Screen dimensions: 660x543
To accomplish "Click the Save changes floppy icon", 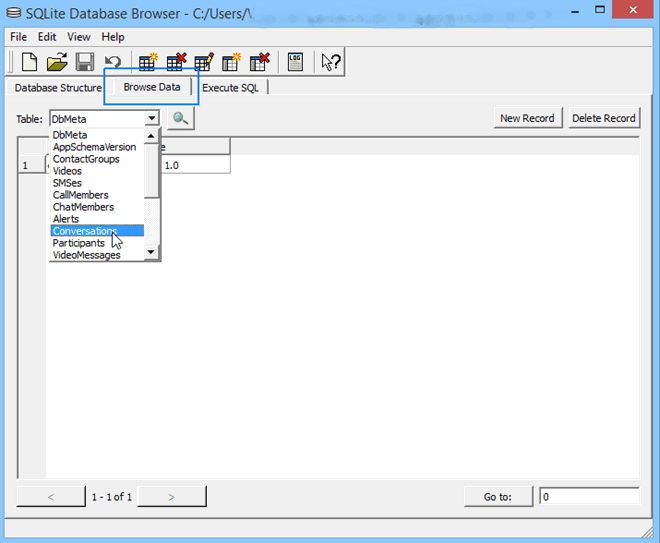I will pos(85,62).
